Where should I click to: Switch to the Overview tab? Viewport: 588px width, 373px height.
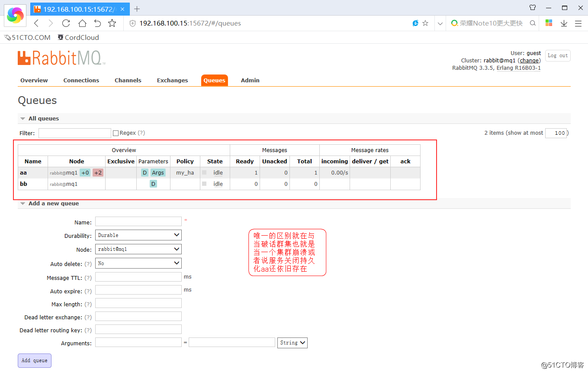[34, 80]
